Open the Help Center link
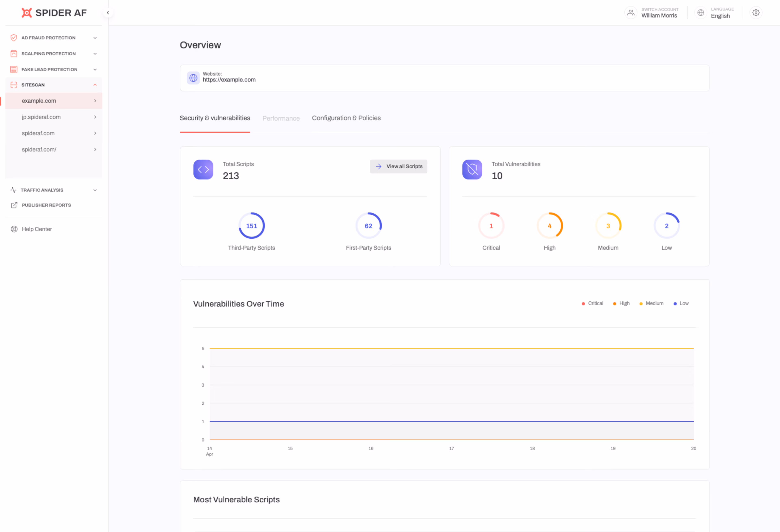This screenshot has width=780, height=532. [37, 229]
